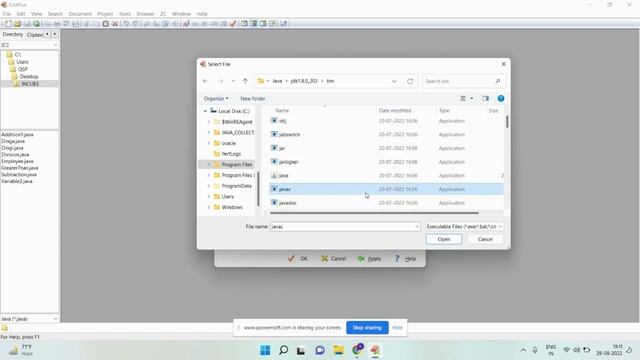Select the Users folder in dialog tree
This screenshot has width=640, height=360.
[x=228, y=197]
